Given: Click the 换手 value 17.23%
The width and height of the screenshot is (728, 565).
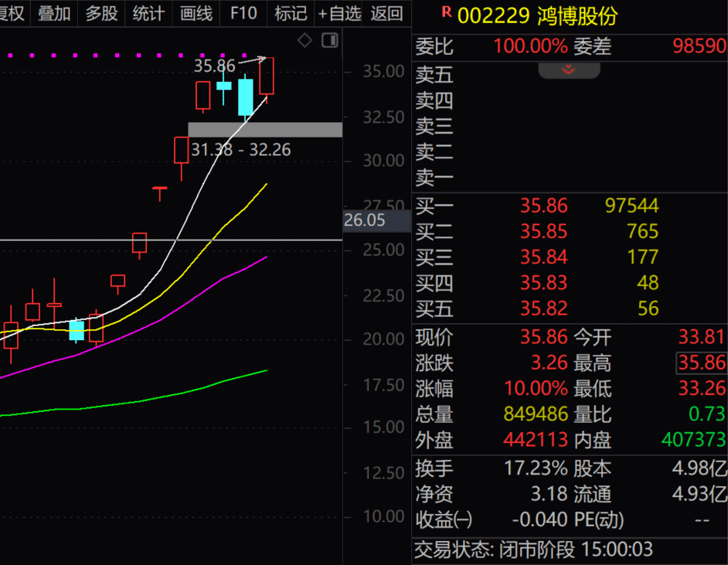Looking at the screenshot, I should [x=536, y=468].
